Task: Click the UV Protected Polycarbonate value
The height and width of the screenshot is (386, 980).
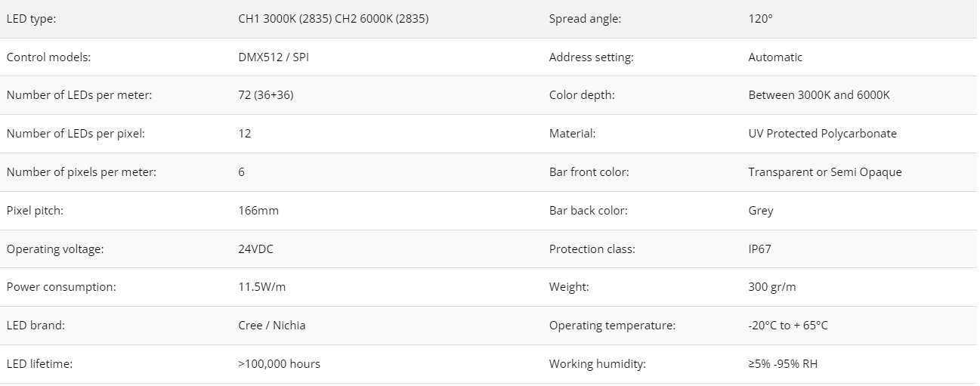Action: click(x=822, y=134)
